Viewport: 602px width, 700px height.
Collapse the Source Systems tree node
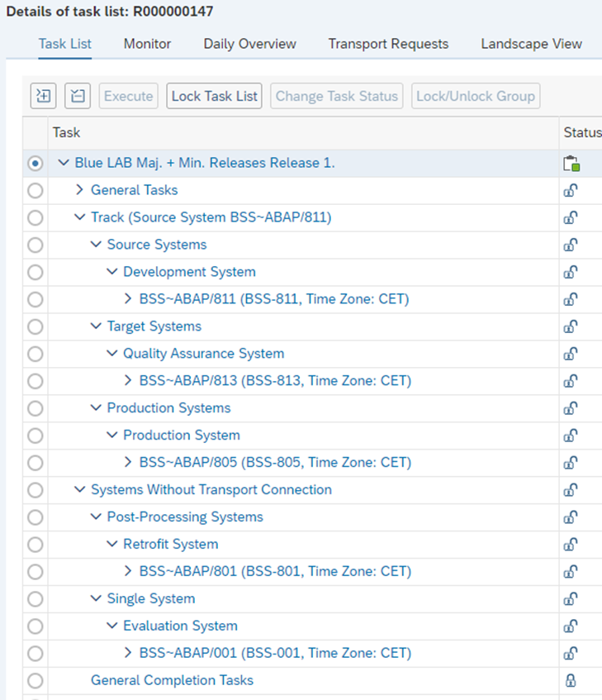click(96, 245)
